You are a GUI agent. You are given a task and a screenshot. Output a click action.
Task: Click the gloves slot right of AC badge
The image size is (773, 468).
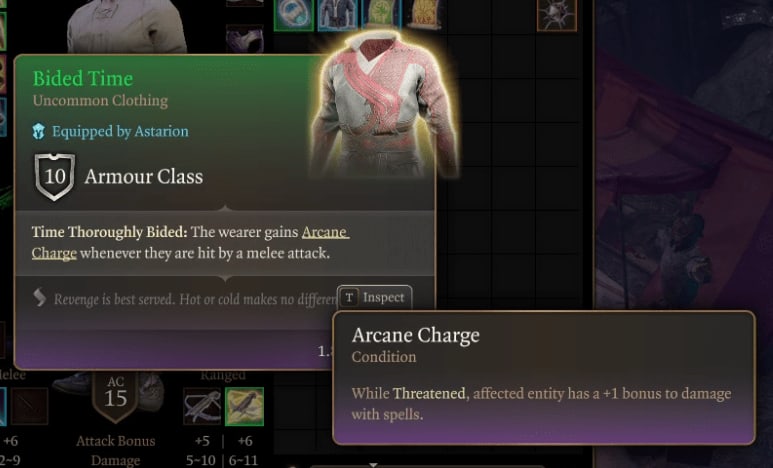(150, 392)
